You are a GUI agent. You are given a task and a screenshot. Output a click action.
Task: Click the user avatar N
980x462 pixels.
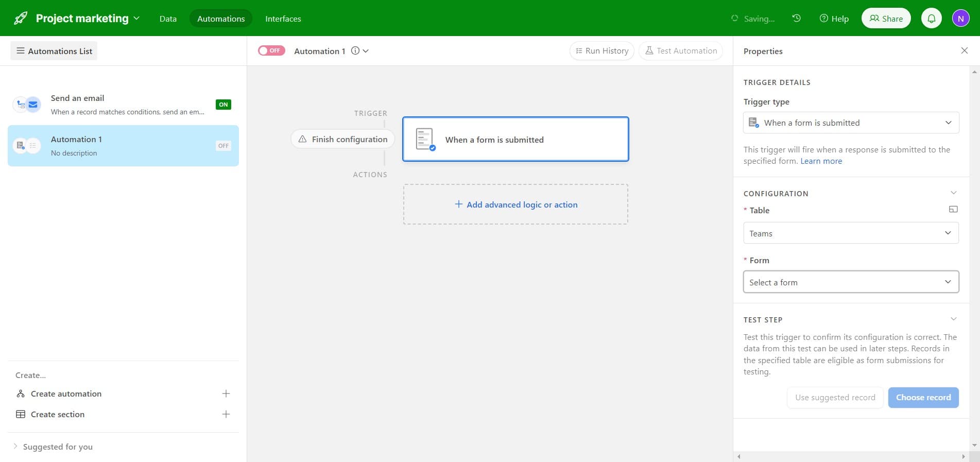[960, 19]
